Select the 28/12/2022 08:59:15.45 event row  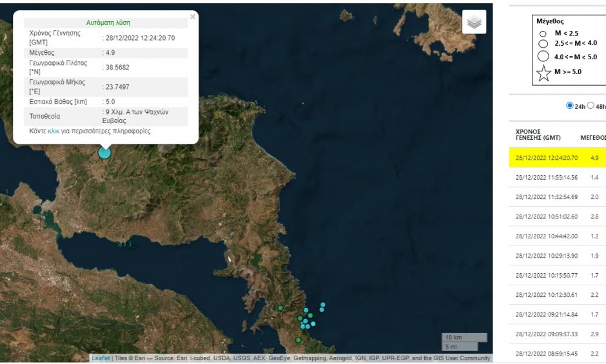(x=557, y=354)
